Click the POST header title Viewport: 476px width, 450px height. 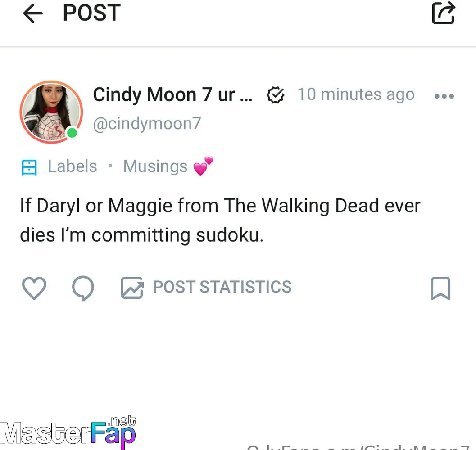click(92, 13)
